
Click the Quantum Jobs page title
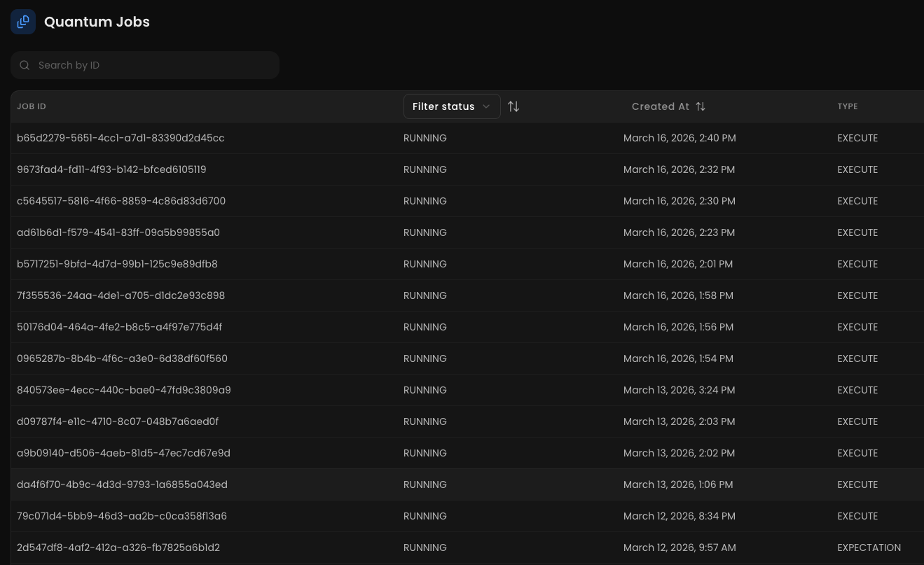(97, 22)
